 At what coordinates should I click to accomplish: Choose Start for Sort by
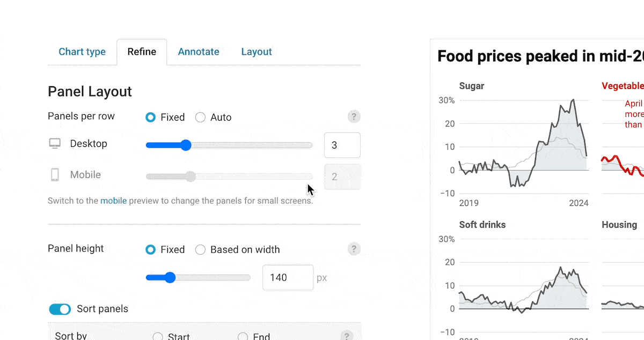click(x=158, y=337)
